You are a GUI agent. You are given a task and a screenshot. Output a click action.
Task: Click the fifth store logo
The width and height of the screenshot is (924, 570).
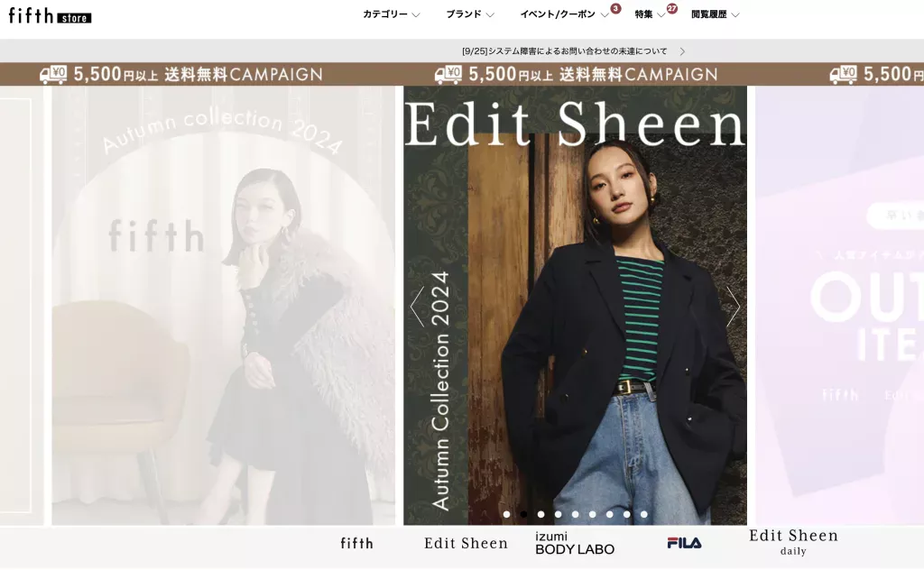coord(51,15)
